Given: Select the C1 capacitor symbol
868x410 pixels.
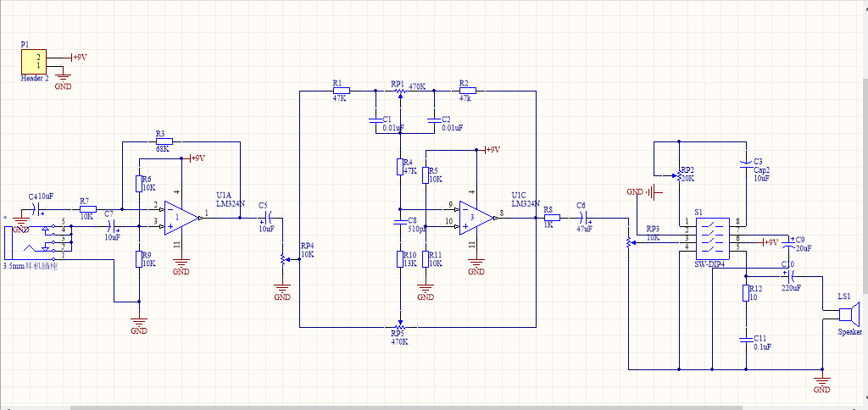Looking at the screenshot, I should (x=376, y=119).
